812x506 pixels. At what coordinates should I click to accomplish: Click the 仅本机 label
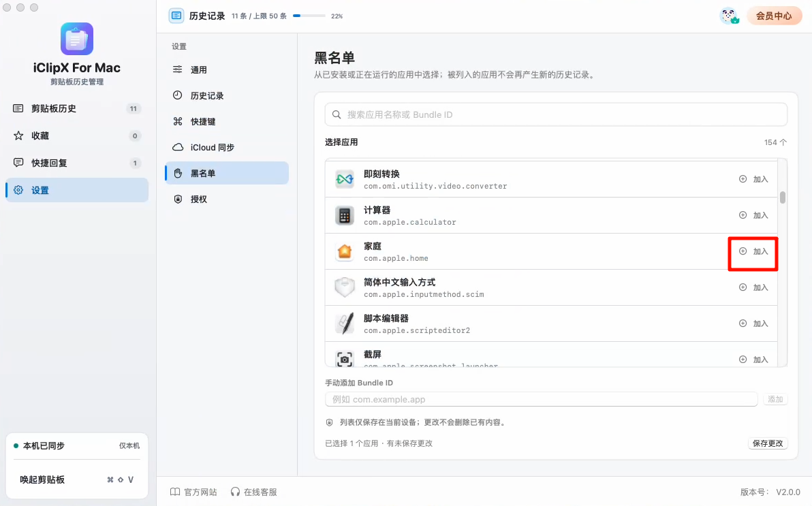[129, 446]
